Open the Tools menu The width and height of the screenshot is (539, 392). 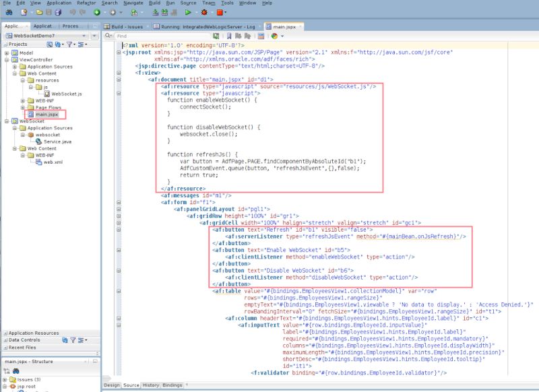(227, 3)
